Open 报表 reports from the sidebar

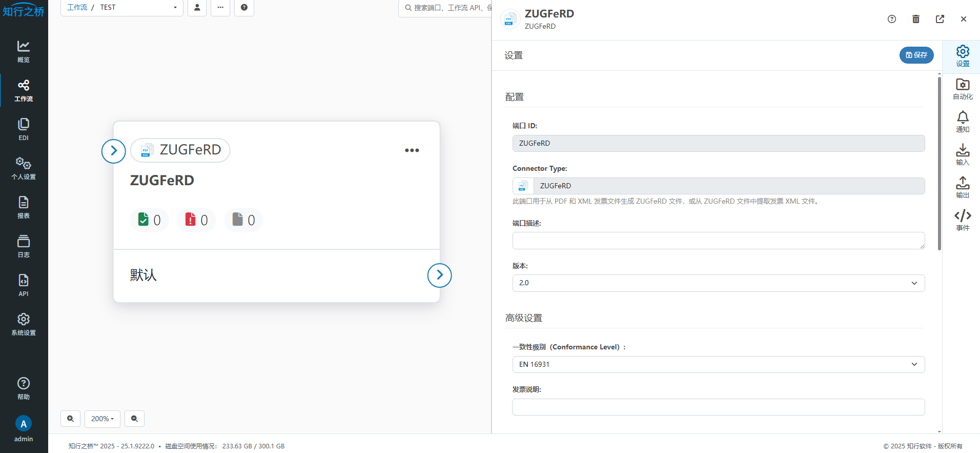click(24, 207)
